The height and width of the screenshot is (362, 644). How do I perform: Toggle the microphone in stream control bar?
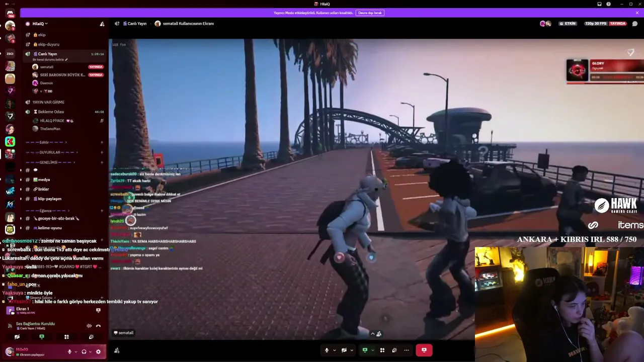(327, 350)
